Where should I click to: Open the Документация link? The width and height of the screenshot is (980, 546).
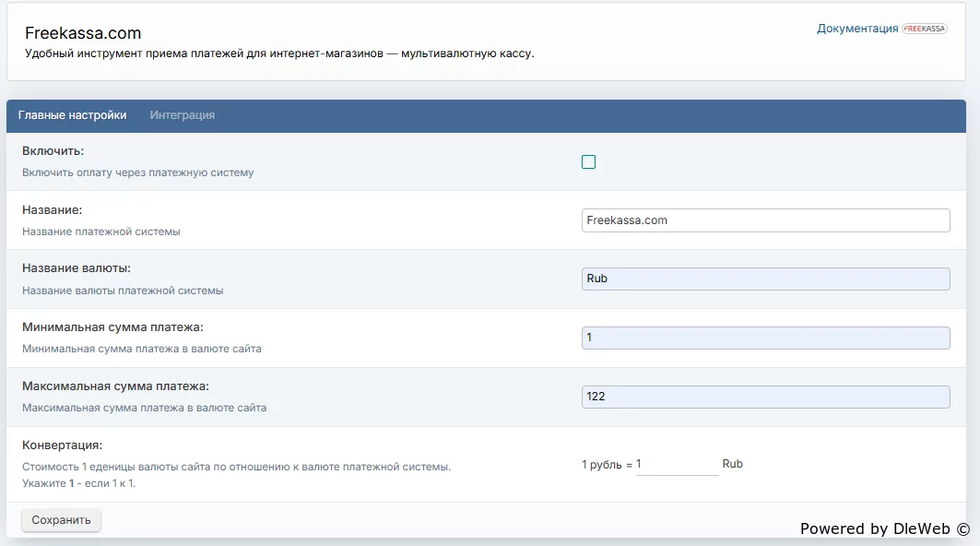pos(856,29)
